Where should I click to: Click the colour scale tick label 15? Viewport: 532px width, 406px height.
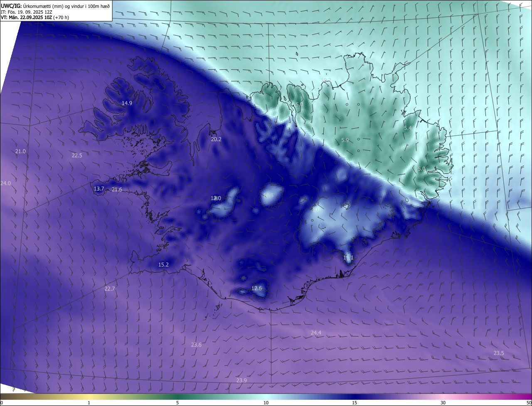coord(355,403)
